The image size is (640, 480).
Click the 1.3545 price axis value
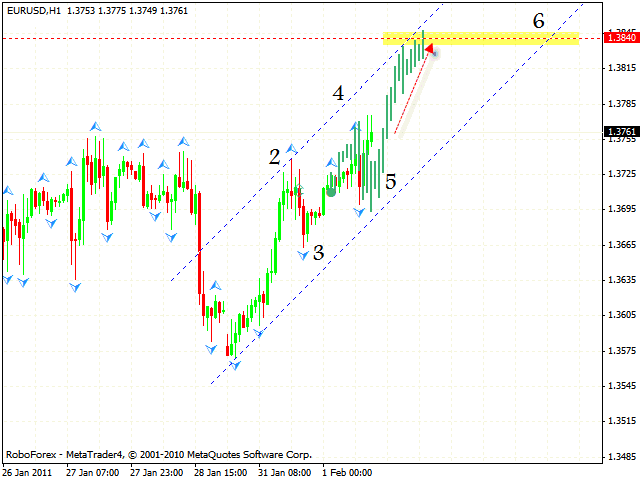point(622,386)
